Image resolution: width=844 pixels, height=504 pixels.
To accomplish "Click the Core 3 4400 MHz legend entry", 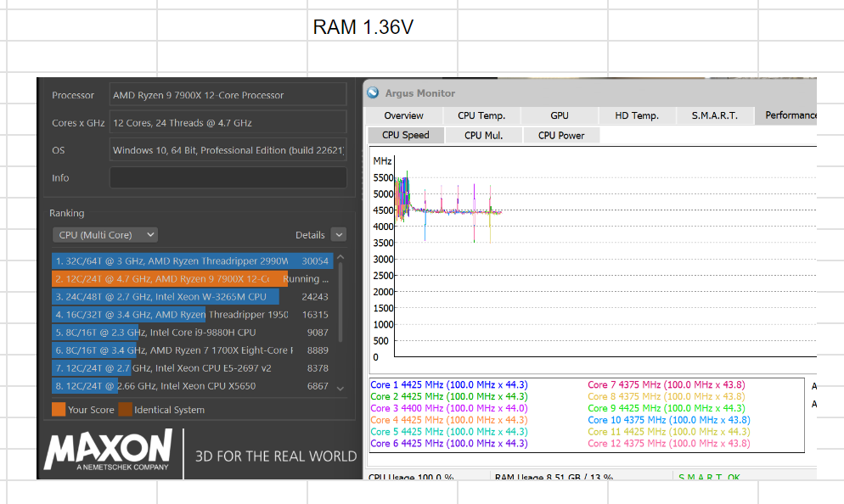I will [449, 408].
